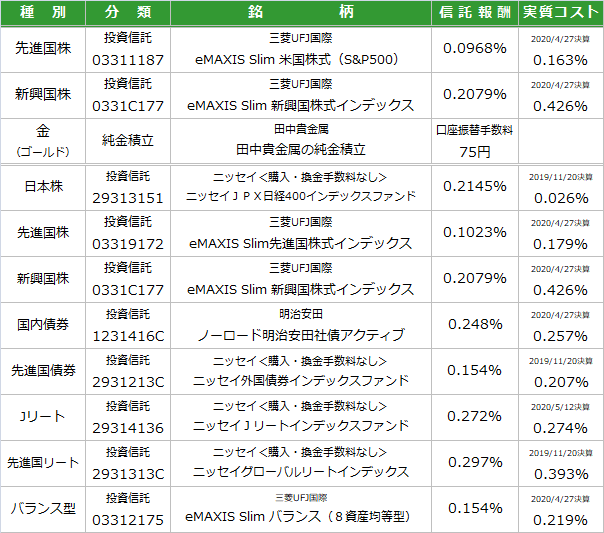Open ノーロード明治安田社債アクティブ fund name

[x=301, y=334]
